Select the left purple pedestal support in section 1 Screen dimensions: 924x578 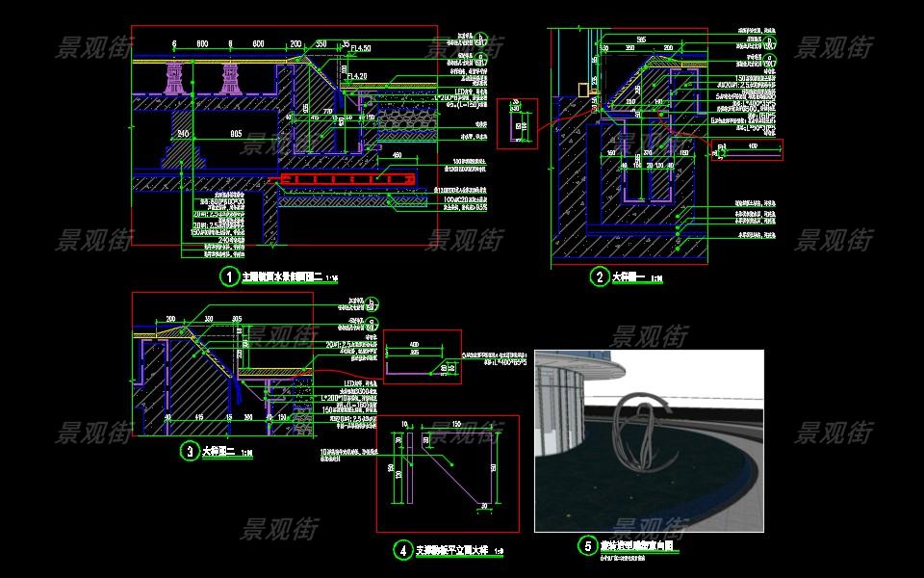(177, 77)
